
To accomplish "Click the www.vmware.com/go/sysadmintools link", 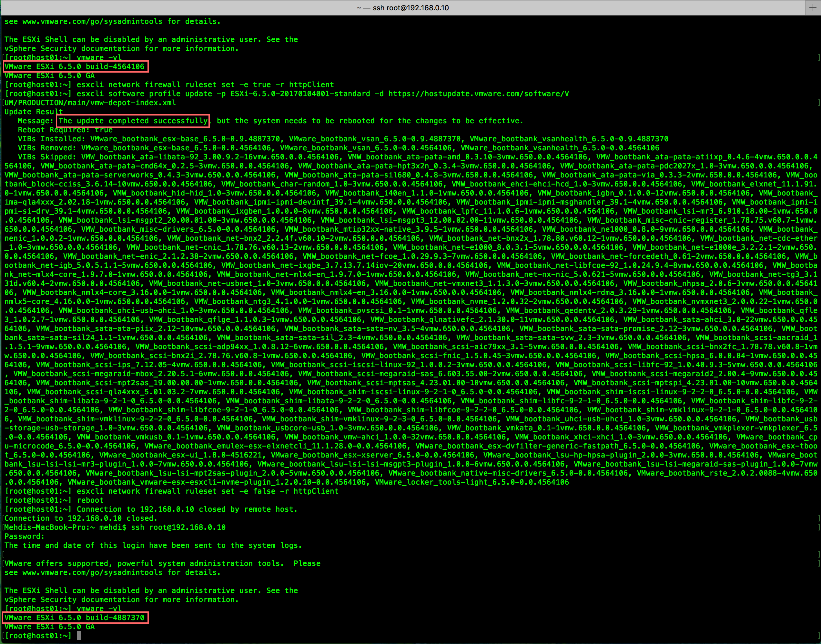I will tap(92, 22).
